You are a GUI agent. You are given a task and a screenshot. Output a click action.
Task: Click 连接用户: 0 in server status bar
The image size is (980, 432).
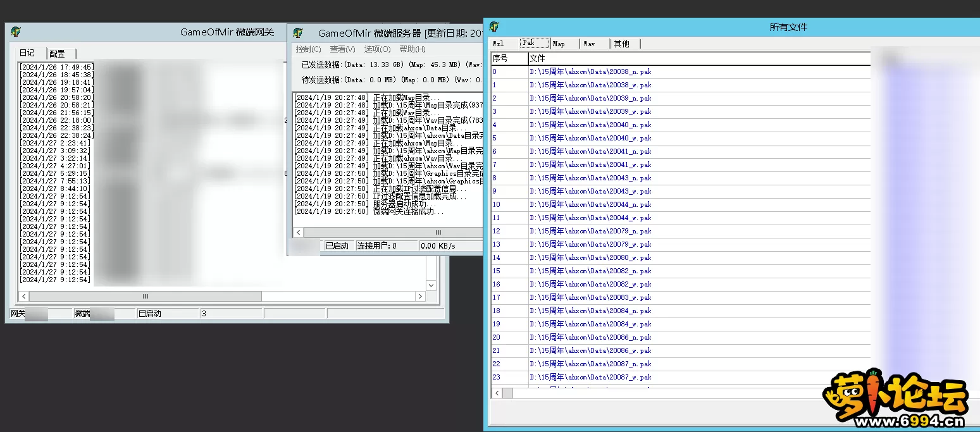(387, 245)
